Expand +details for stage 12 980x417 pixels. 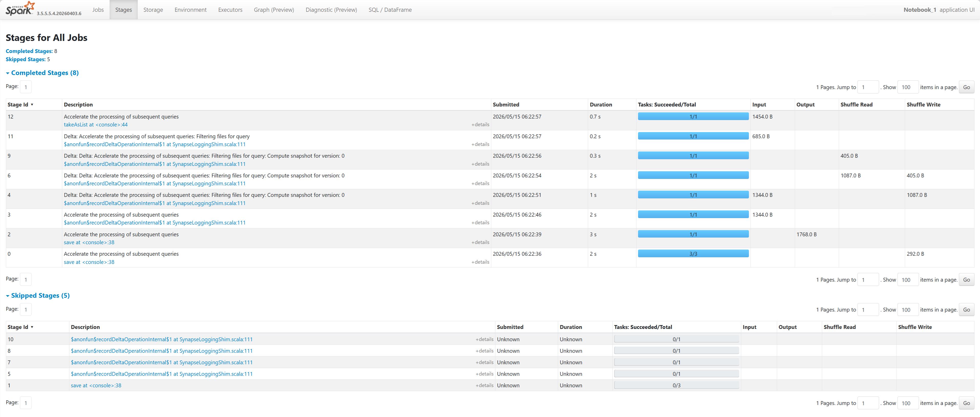coord(480,125)
